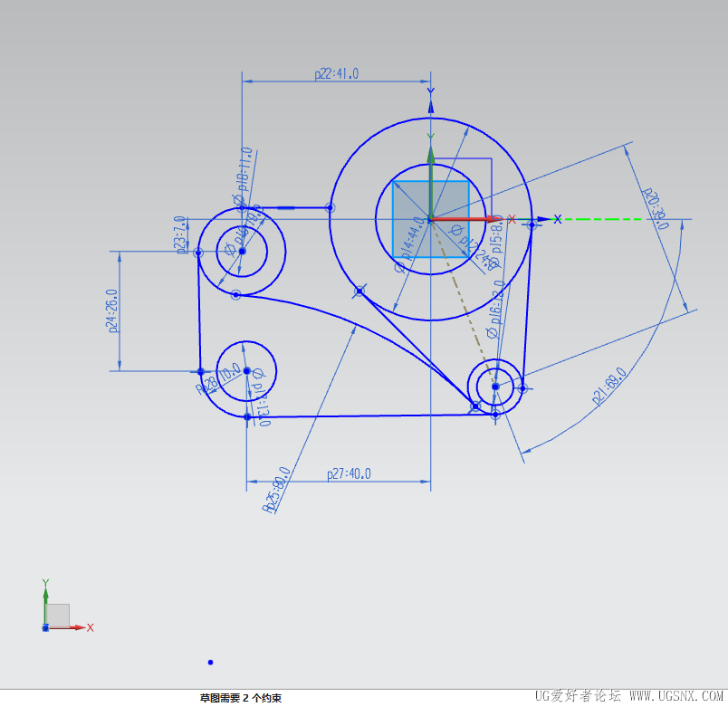
Task: Click the sketch origin point marker
Action: tap(431, 218)
